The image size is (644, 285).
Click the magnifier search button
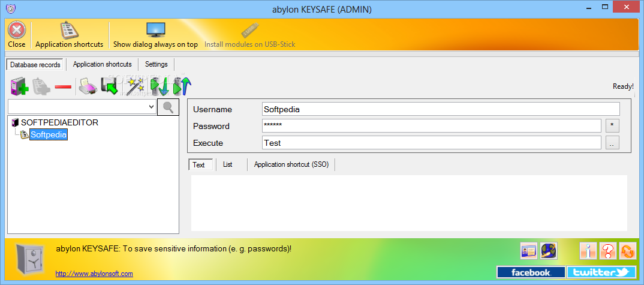[168, 107]
